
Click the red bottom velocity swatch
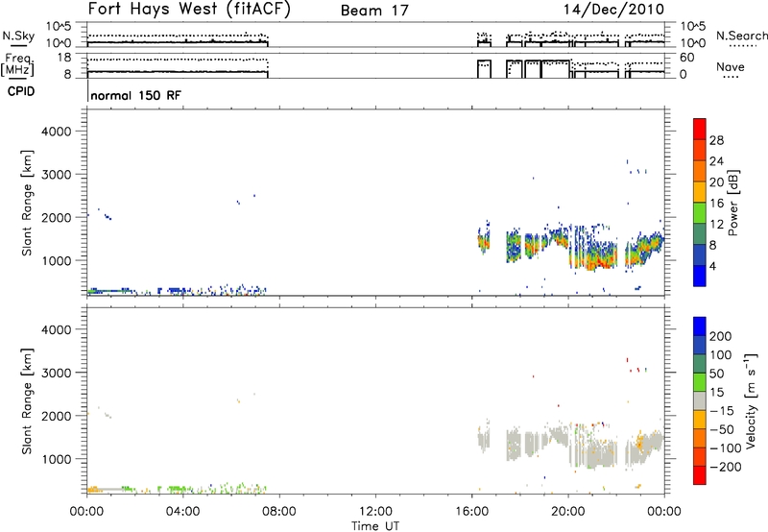[700, 475]
